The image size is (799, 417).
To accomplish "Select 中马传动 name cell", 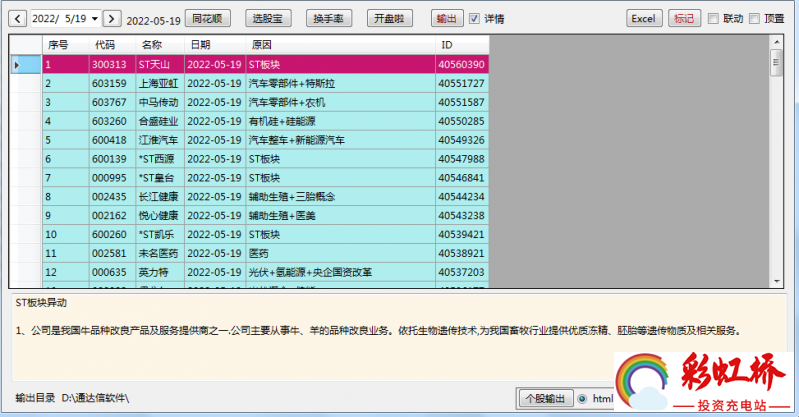I will point(160,102).
